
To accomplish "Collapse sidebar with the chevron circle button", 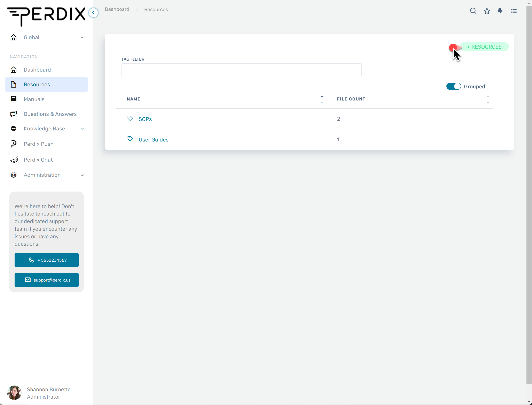I will tap(93, 13).
